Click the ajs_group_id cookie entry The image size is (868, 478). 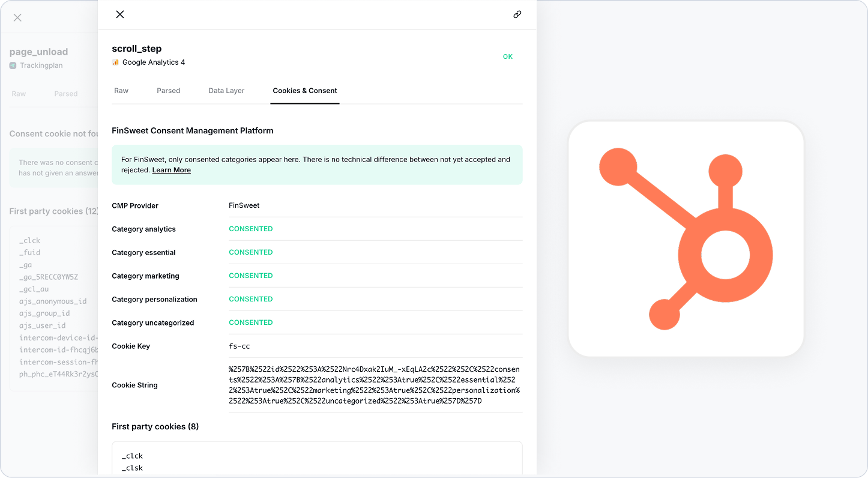(x=44, y=313)
